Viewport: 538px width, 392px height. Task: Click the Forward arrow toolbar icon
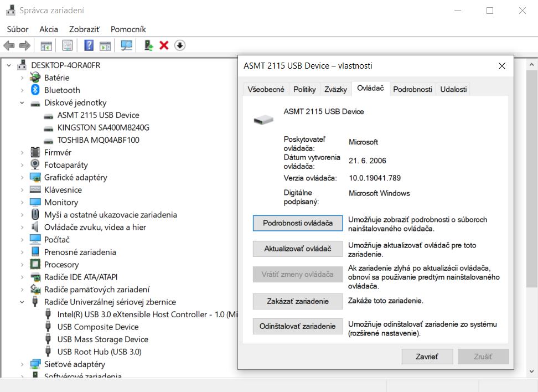25,45
